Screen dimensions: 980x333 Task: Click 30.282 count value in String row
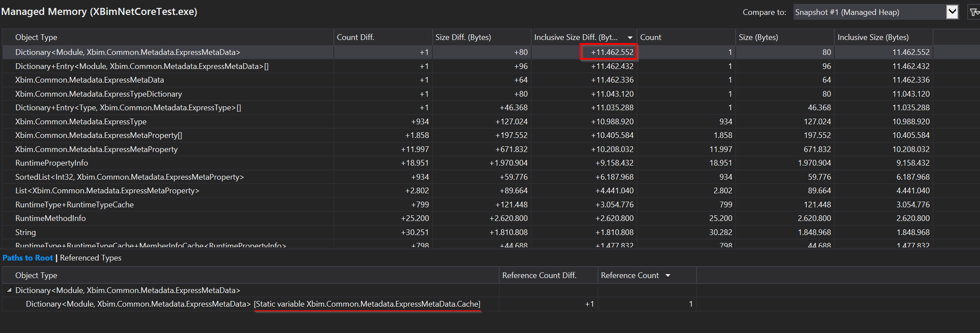click(720, 232)
